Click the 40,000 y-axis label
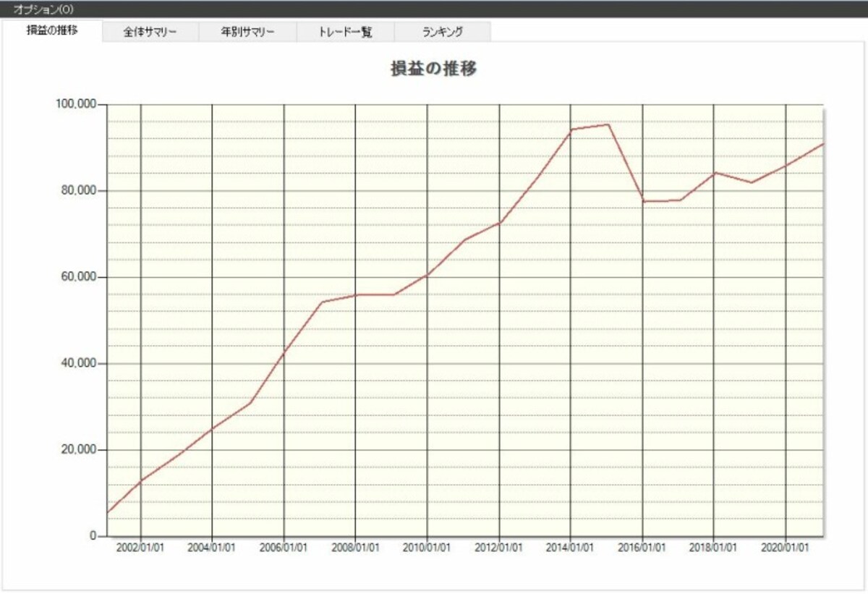The width and height of the screenshot is (868, 594). (79, 363)
